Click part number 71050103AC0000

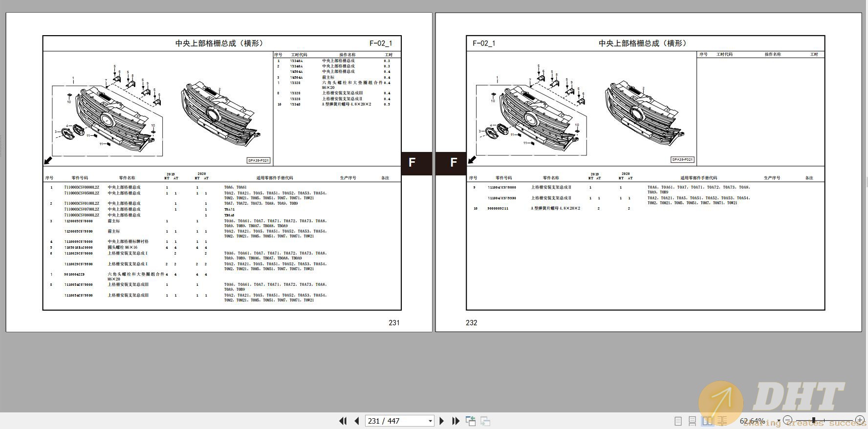coord(78,248)
